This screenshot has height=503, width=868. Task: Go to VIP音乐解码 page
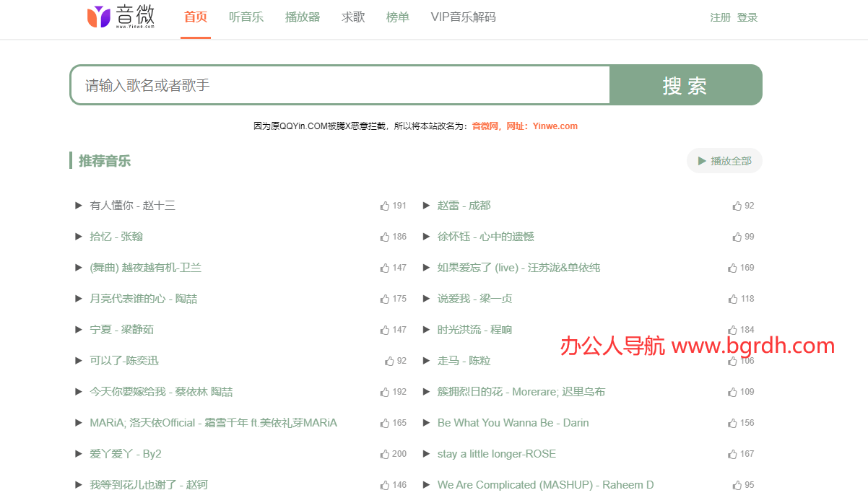463,17
